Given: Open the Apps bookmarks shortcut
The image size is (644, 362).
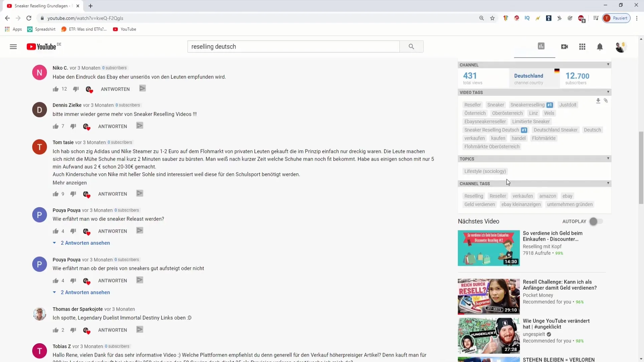Looking at the screenshot, I should [13, 29].
